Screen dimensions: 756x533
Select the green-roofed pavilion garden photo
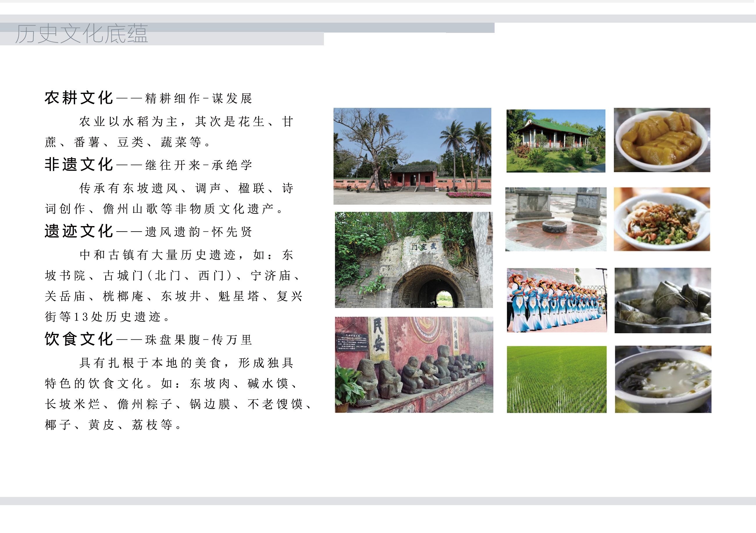(556, 141)
